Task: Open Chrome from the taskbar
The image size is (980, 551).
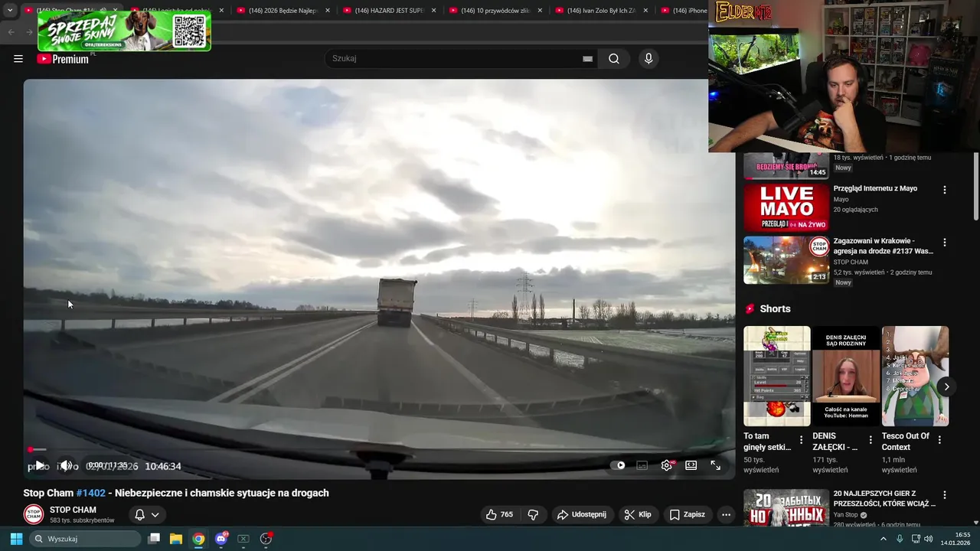Action: click(x=198, y=539)
